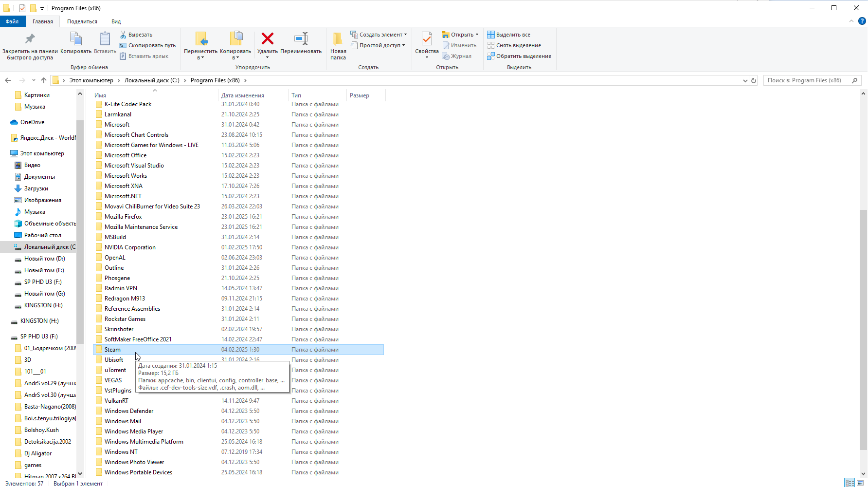Click the help question mark icon
This screenshot has width=868, height=487.
862,21
